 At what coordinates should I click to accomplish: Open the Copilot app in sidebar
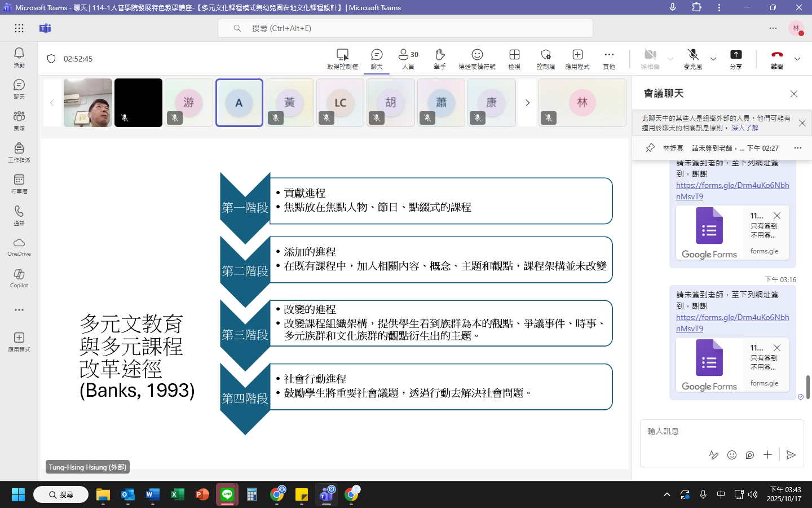coord(19,278)
